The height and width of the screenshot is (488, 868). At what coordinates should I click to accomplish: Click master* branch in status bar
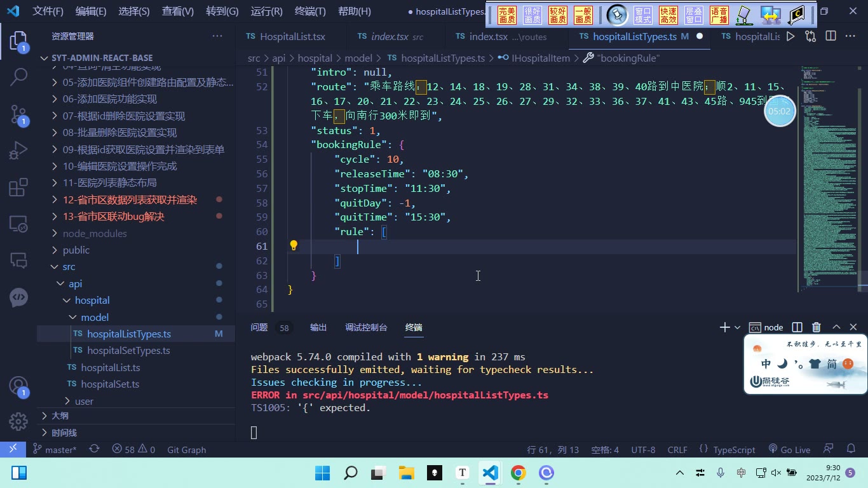[55, 449]
